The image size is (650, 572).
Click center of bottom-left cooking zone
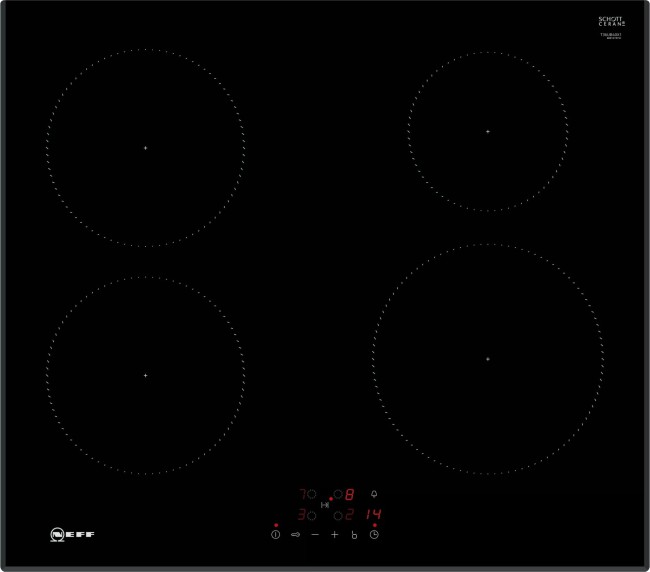(x=145, y=375)
